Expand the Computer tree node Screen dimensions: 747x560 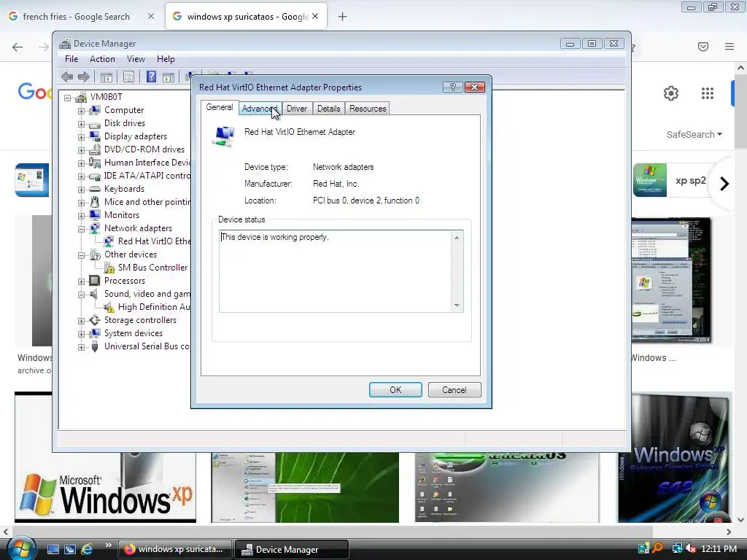click(x=82, y=111)
